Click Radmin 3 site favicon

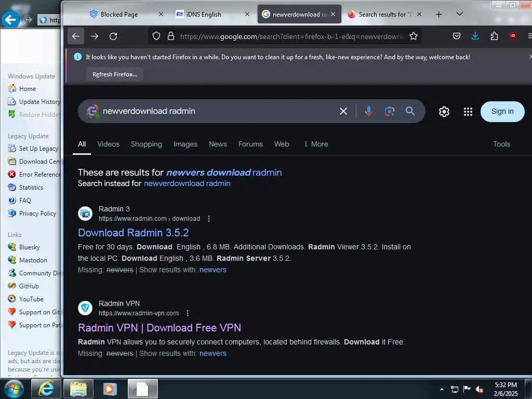click(85, 214)
